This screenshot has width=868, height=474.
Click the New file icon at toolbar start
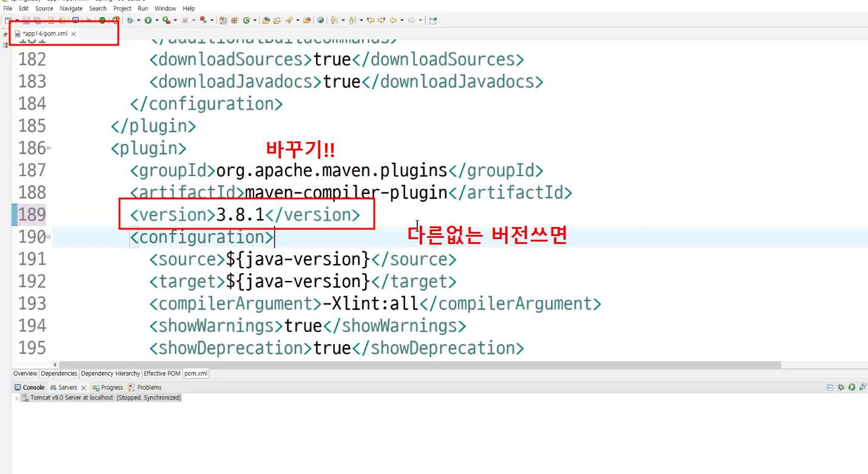8,20
